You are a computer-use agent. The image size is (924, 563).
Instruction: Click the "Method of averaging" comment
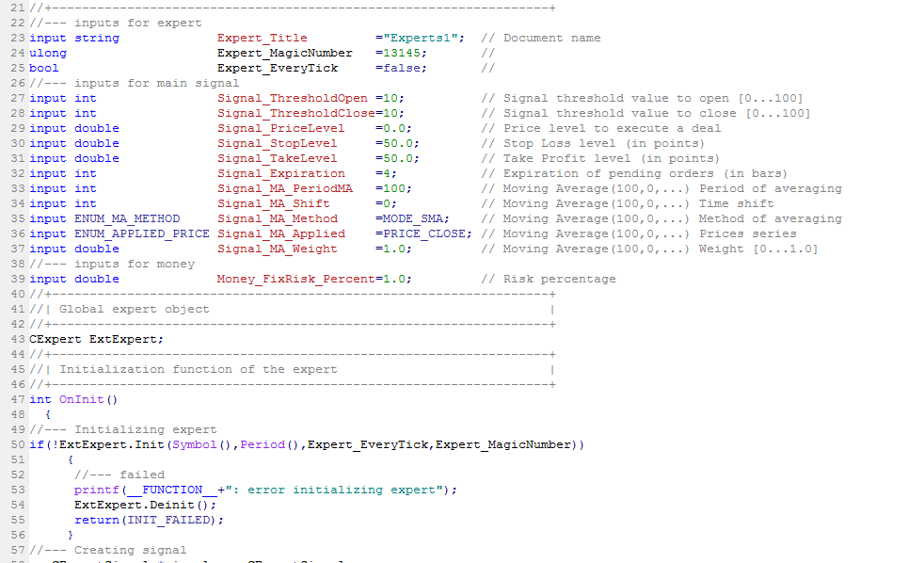click(771, 218)
